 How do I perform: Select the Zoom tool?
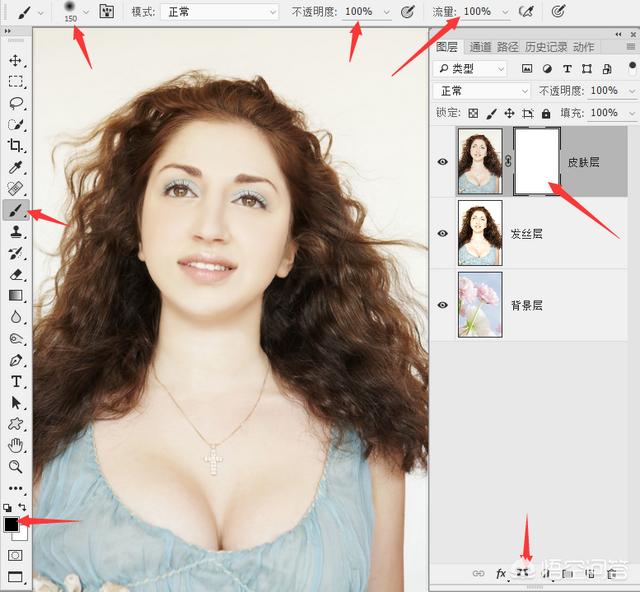(16, 466)
